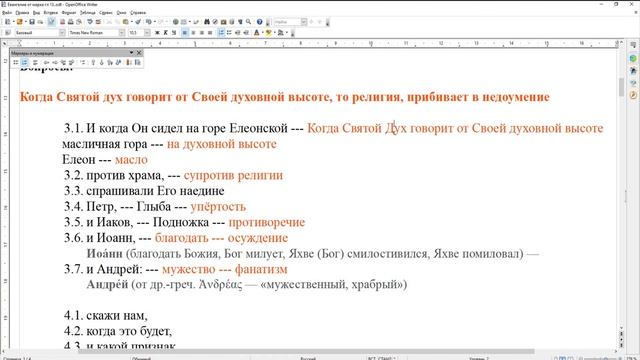Align the paragraph left
Screen dimensions: 640x360
click(184, 33)
